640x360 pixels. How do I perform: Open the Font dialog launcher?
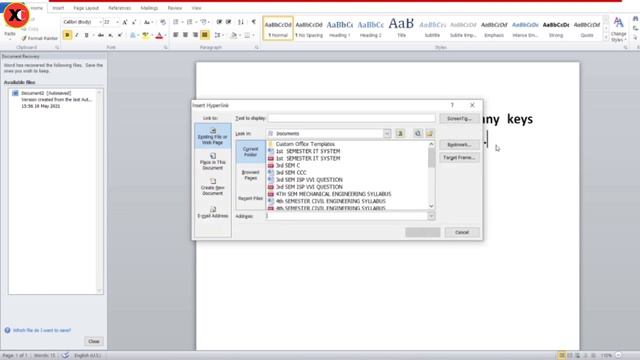point(165,48)
